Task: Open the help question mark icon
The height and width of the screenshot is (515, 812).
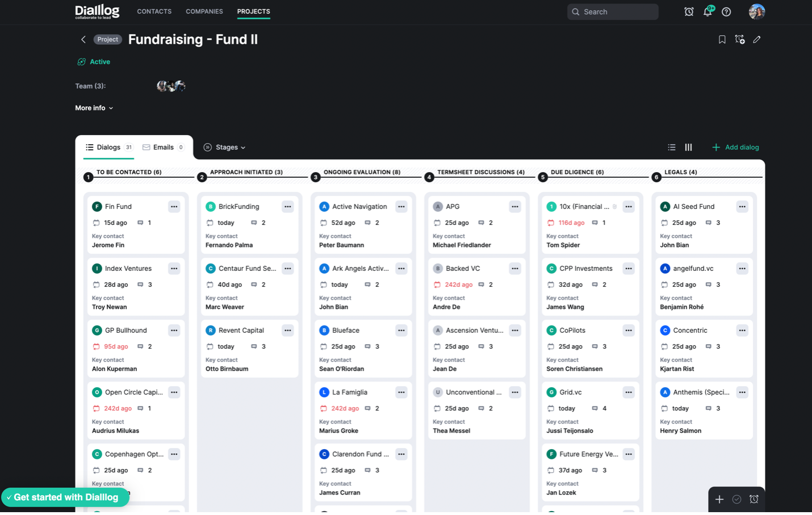Action: (726, 11)
